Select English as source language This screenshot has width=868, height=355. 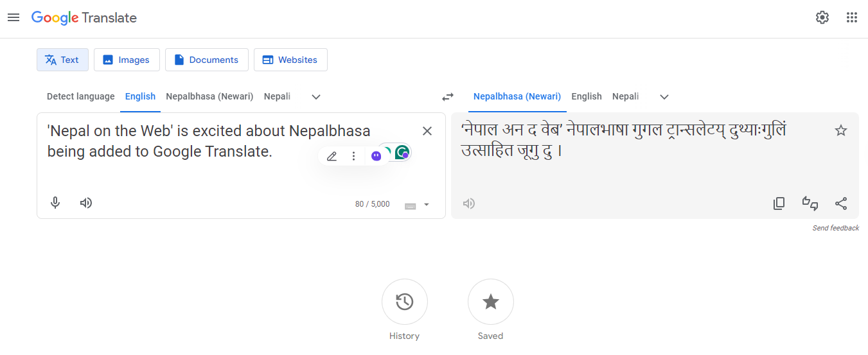click(140, 96)
